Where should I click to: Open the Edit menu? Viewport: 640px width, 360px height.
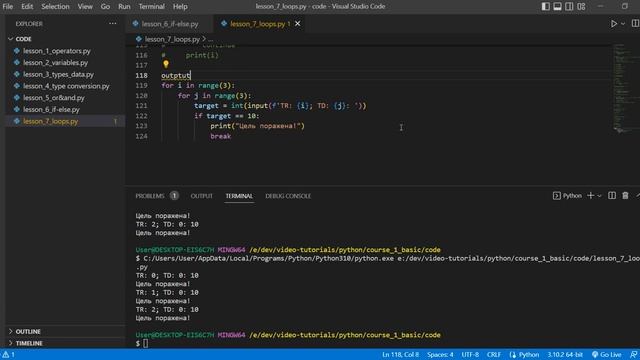pos(27,7)
